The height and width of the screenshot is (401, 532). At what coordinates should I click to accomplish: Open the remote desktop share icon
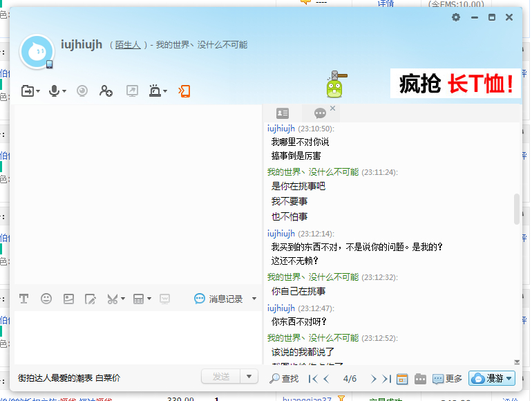pyautogui.click(x=132, y=91)
